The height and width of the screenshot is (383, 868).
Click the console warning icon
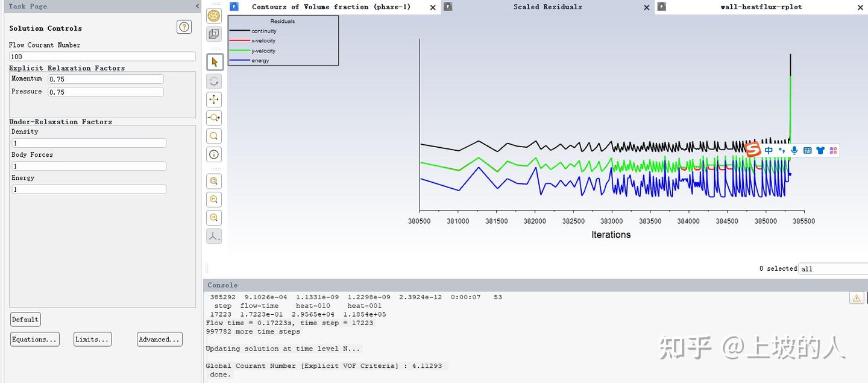[856, 297]
